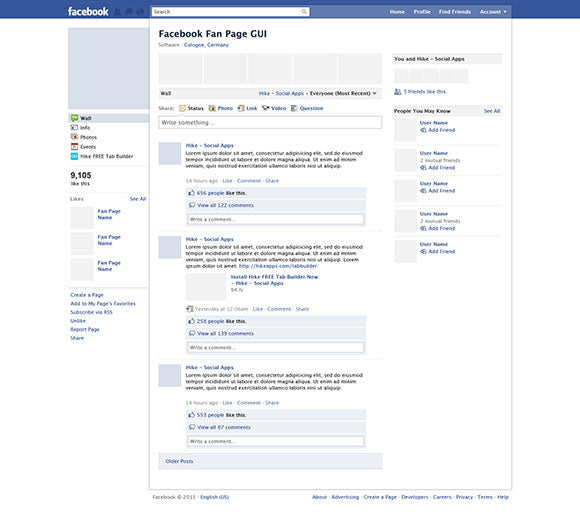Click Create a Page in left sidebar
580x521 pixels.
[x=87, y=295]
